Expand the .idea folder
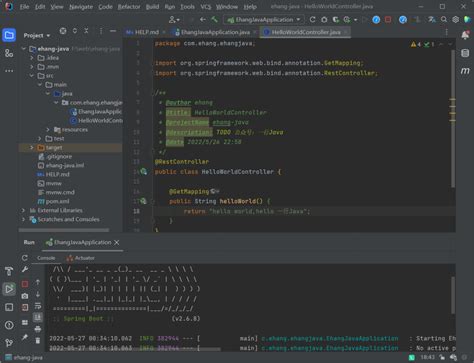Screen dimensions: 474x363 coord(32,58)
